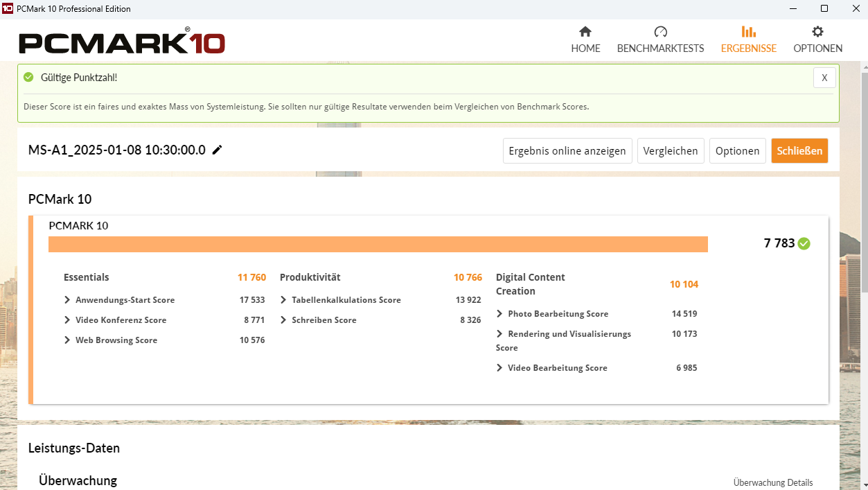868x490 pixels.
Task: Click the Ergebnisse bar chart icon
Action: coord(748,32)
